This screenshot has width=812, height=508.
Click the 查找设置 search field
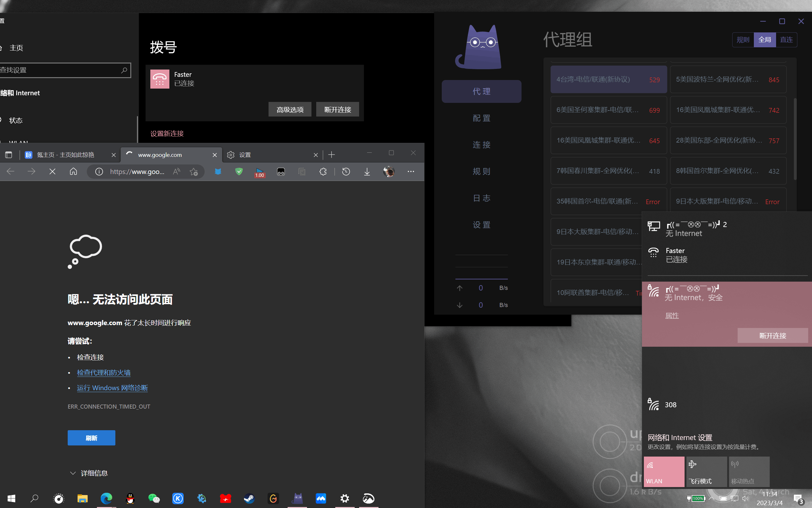(60, 70)
